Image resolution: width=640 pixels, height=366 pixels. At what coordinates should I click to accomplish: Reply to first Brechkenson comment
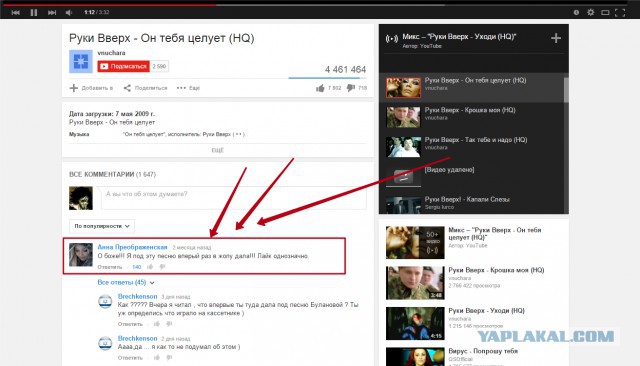(130, 324)
